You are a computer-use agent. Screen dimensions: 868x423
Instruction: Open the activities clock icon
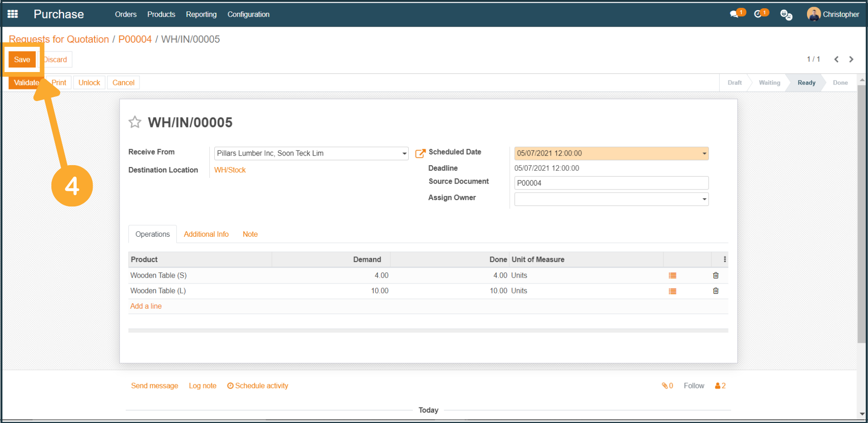tap(759, 14)
